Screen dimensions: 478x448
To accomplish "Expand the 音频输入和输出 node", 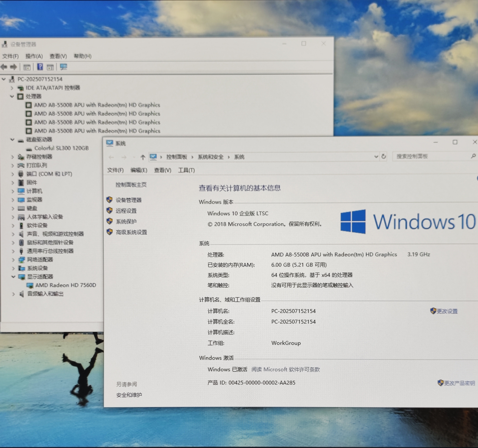I will (x=13, y=294).
